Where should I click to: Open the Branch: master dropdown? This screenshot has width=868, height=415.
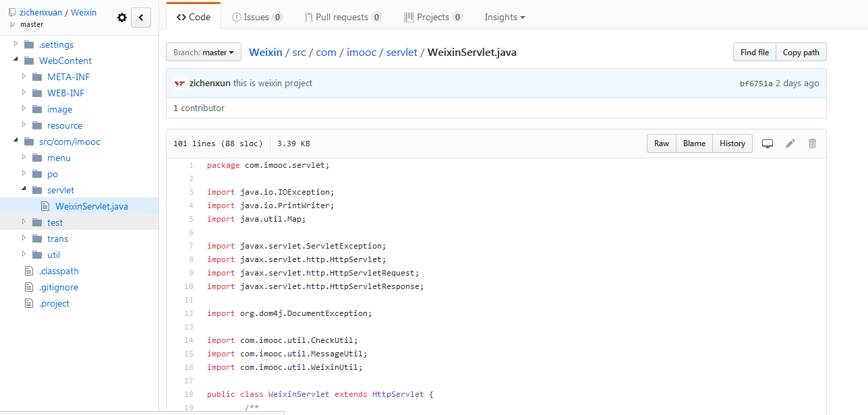(x=203, y=53)
